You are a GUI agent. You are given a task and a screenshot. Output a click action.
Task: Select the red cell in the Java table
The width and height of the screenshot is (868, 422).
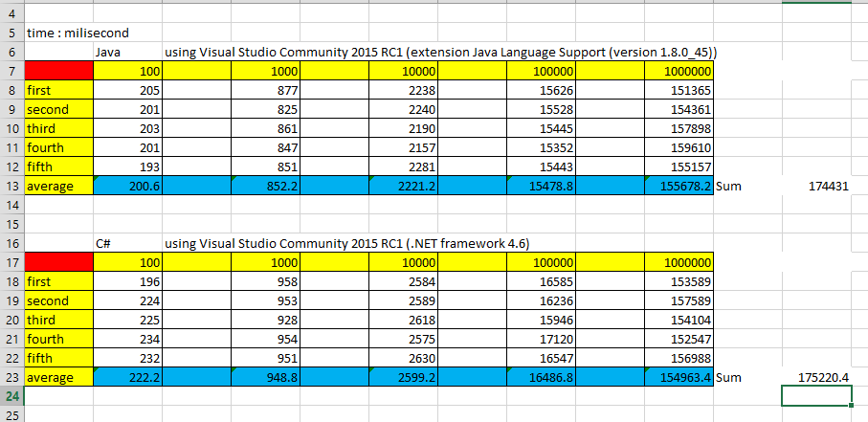58,72
